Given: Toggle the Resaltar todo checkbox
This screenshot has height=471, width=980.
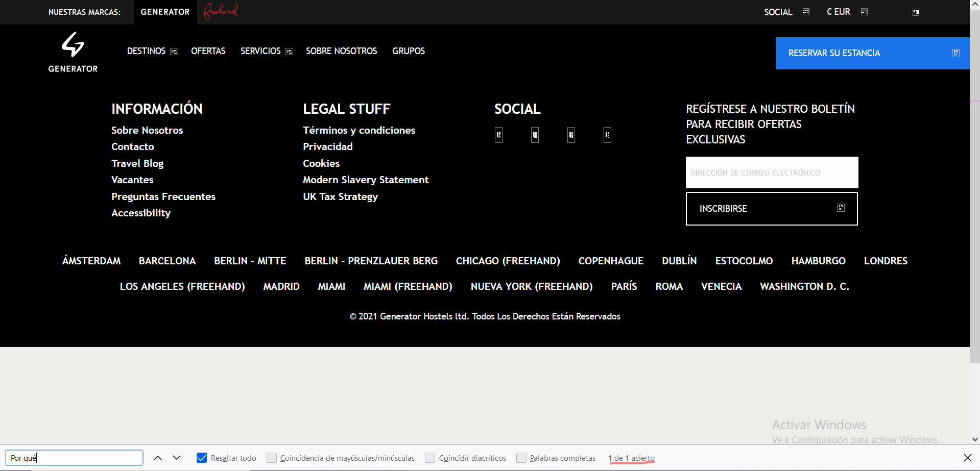Looking at the screenshot, I should [202, 458].
